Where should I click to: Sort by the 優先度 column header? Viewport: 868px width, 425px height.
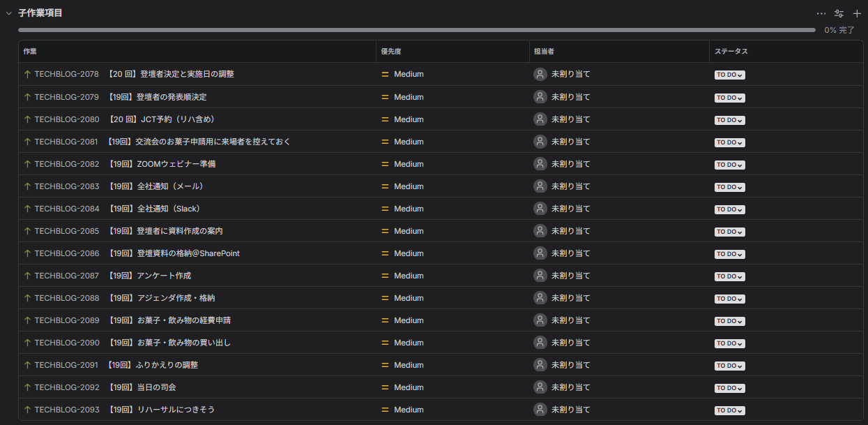[x=390, y=52]
